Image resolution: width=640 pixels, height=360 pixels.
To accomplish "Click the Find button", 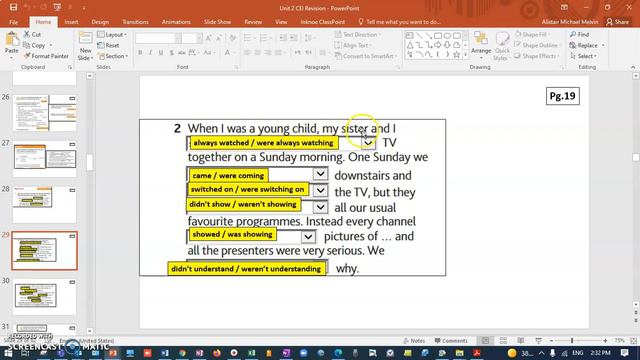I will point(580,34).
